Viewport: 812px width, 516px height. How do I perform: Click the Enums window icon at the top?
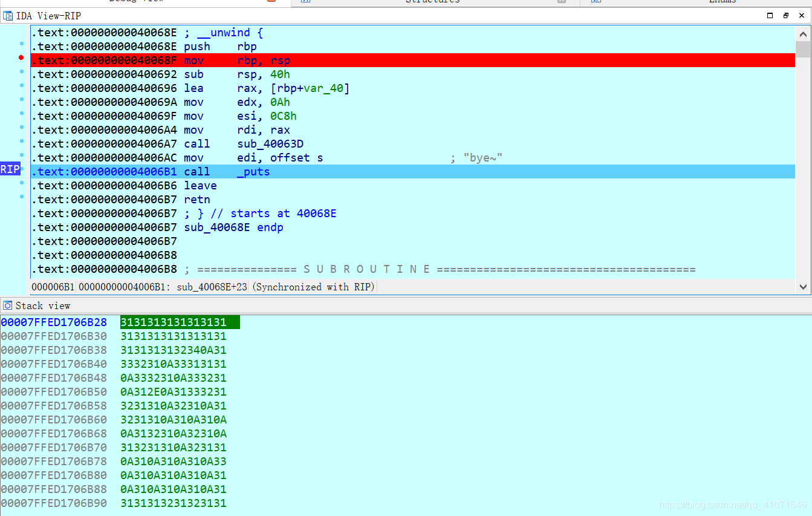click(596, 2)
